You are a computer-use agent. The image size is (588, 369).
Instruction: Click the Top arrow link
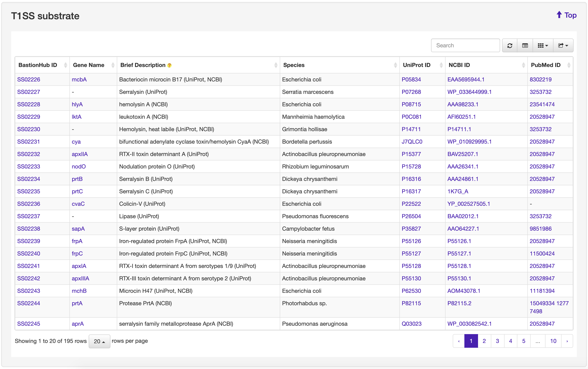point(566,15)
